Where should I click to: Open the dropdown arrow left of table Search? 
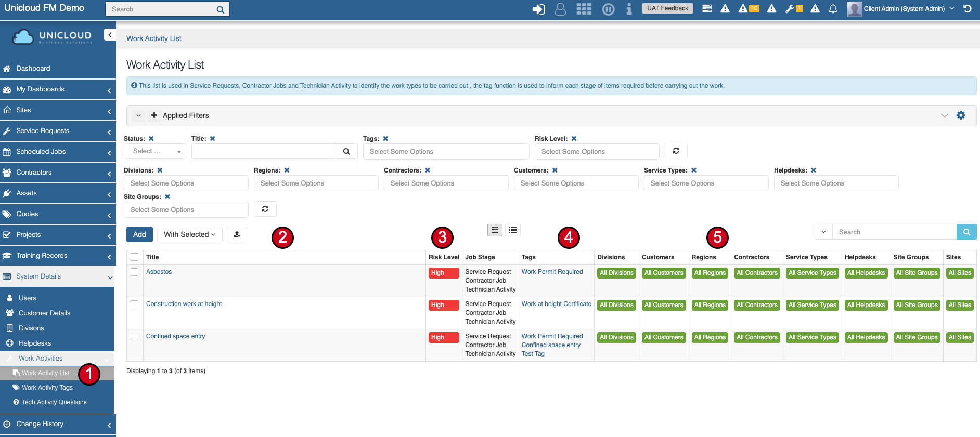coord(823,232)
